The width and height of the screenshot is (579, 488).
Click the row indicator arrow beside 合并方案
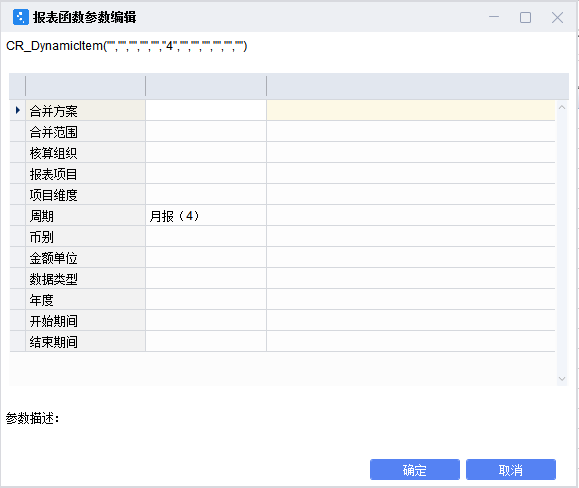pos(17,110)
